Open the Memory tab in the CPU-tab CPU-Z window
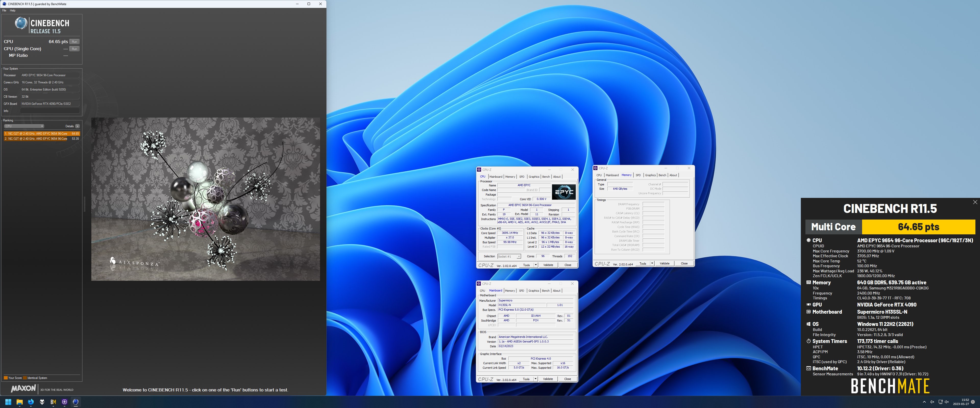This screenshot has height=408, width=980. pyautogui.click(x=510, y=176)
